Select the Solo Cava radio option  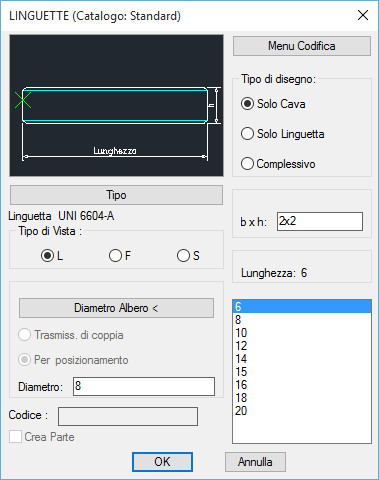(x=273, y=104)
